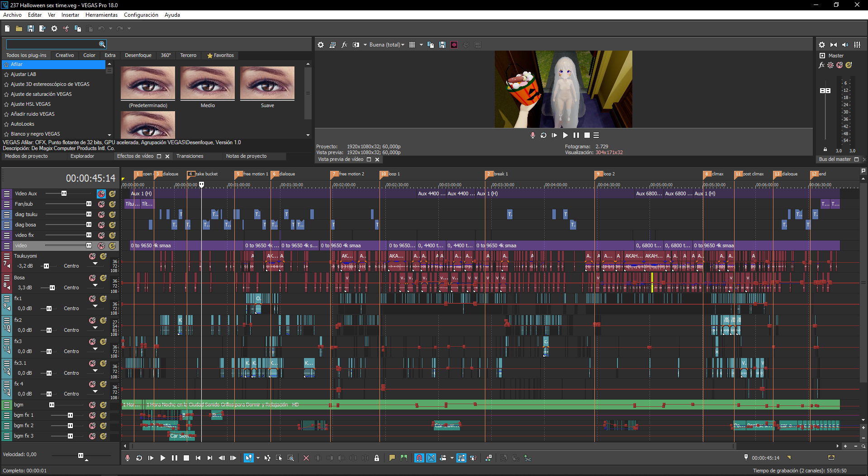Open video preview project settings gear
868x476 pixels.
tap(321, 45)
